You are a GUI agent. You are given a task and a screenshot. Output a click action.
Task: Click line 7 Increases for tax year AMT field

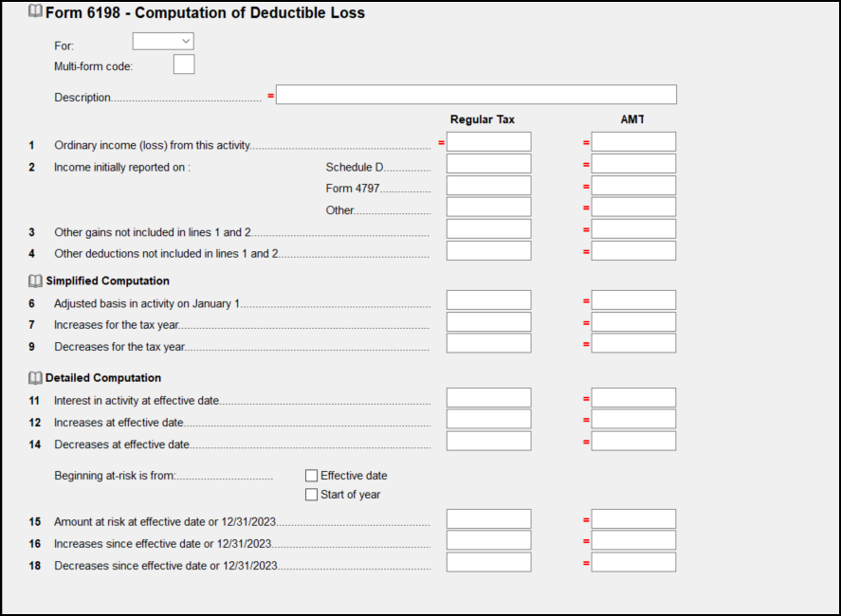633,322
